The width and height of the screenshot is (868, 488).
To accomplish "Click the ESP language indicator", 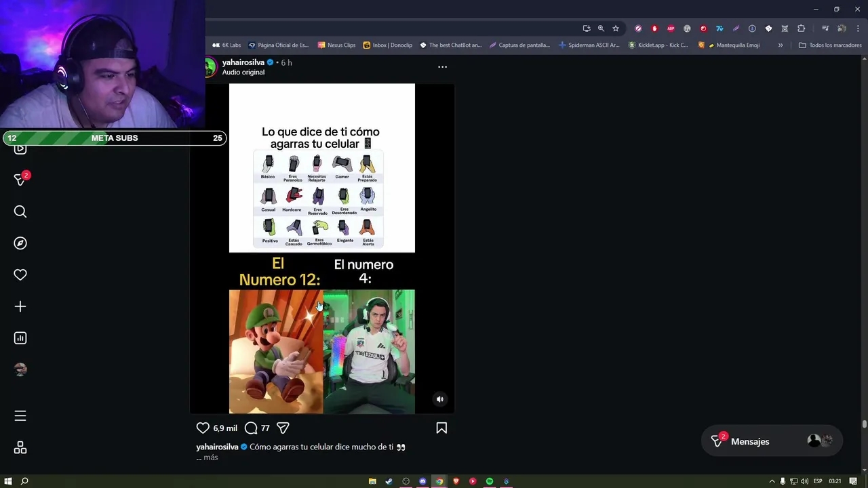I will point(818,481).
